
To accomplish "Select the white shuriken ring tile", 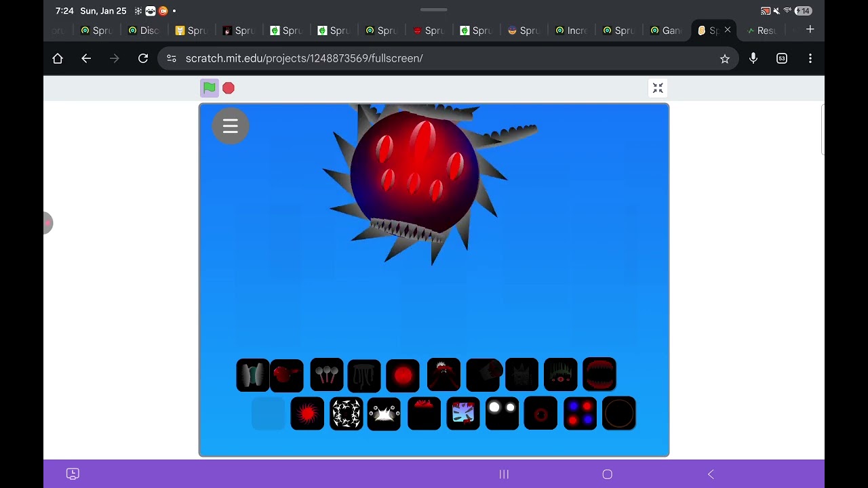I will pos(347,413).
